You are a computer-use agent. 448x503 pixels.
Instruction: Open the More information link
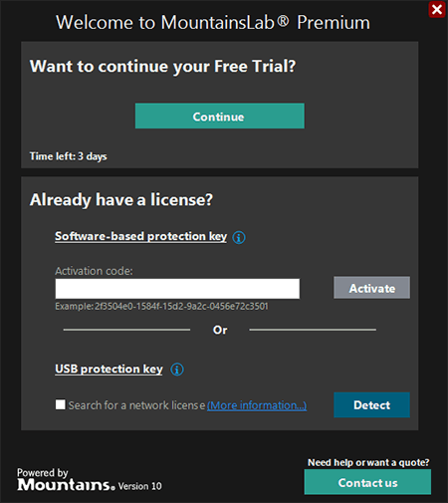pos(257,405)
